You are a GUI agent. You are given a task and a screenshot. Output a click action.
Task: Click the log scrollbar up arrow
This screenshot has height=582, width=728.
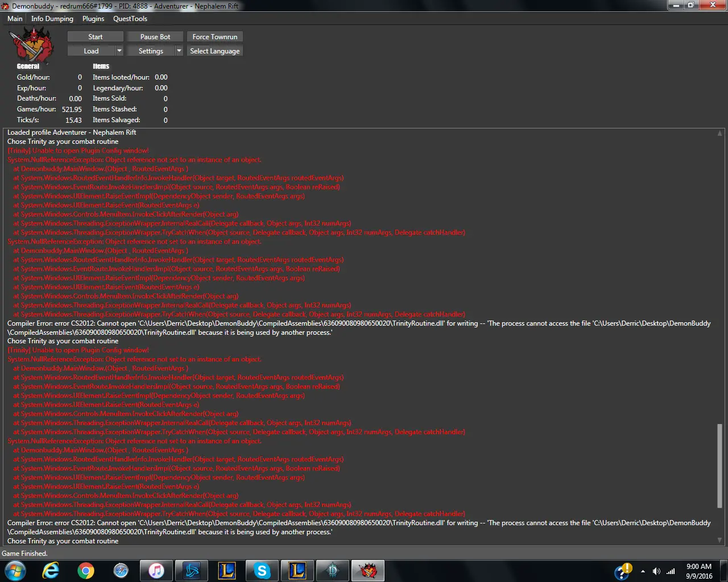click(x=719, y=134)
